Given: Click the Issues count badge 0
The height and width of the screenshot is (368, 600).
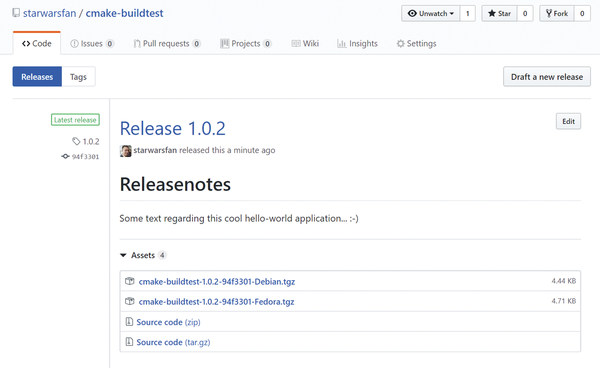Looking at the screenshot, I should [x=110, y=44].
